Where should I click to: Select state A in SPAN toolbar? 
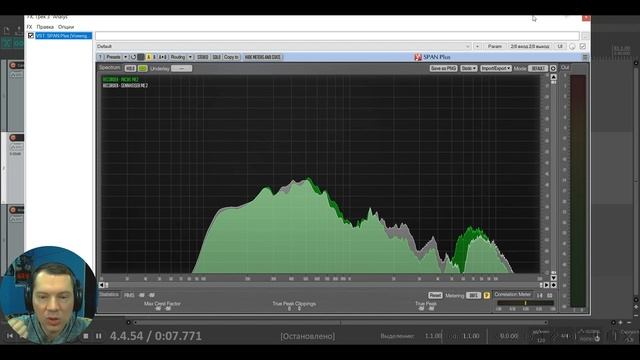(149, 57)
